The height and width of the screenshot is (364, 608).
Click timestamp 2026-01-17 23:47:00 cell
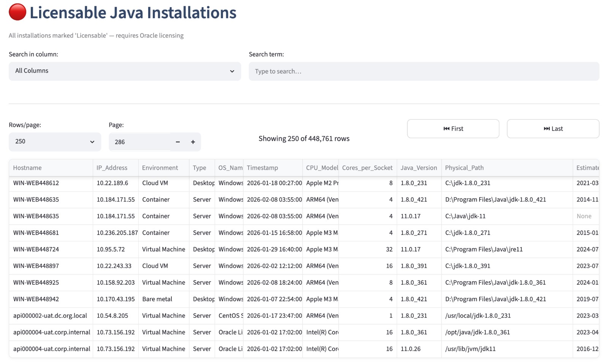(x=273, y=316)
